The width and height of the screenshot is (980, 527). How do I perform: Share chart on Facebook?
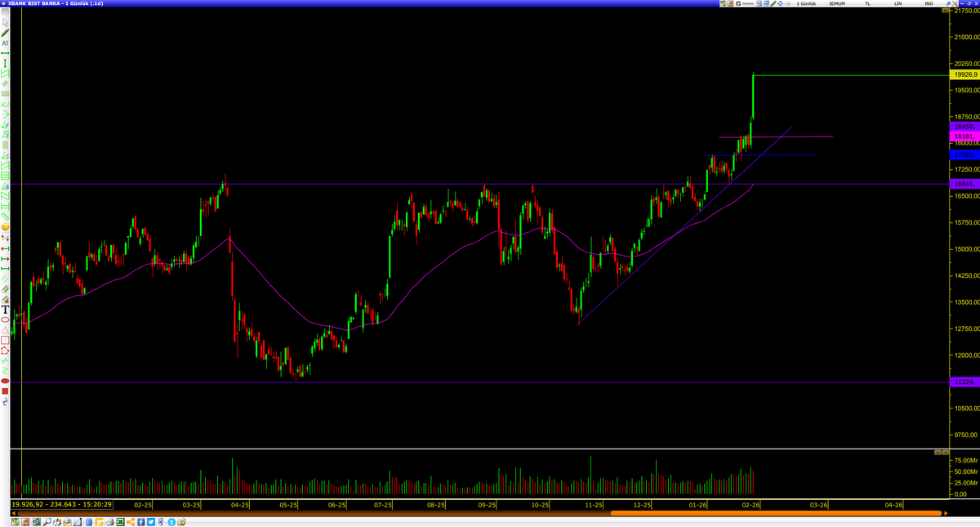pos(140,522)
